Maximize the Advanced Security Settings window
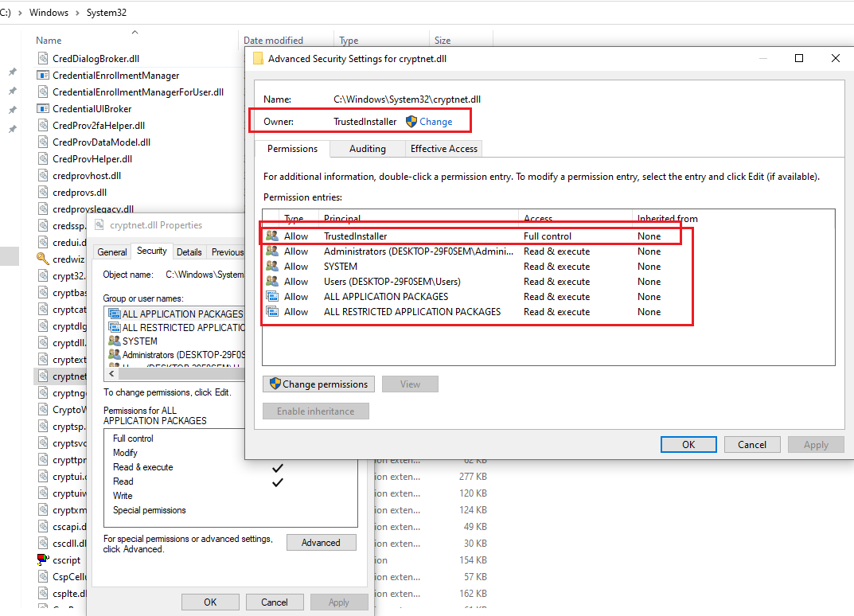Viewport: 854px width, 616px height. pos(799,58)
